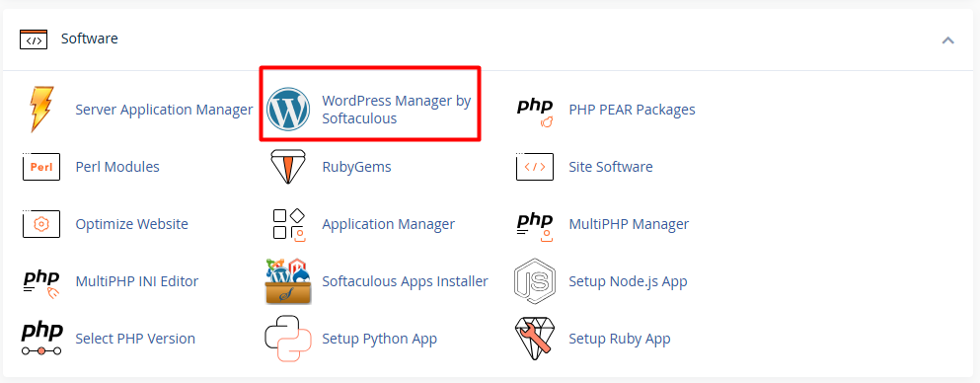Click the Application Manager shapes icon
This screenshot has width=980, height=383.
tap(289, 224)
